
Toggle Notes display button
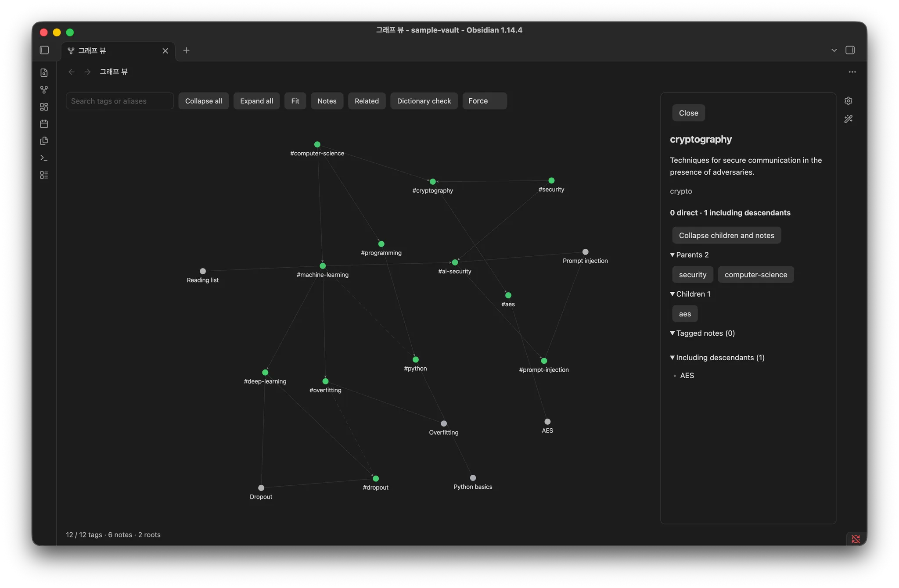327,101
